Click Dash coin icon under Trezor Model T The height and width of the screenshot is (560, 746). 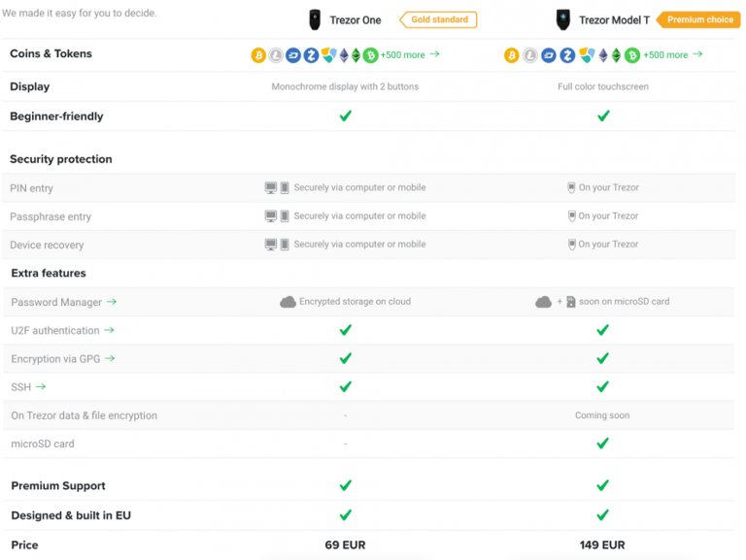click(x=549, y=55)
